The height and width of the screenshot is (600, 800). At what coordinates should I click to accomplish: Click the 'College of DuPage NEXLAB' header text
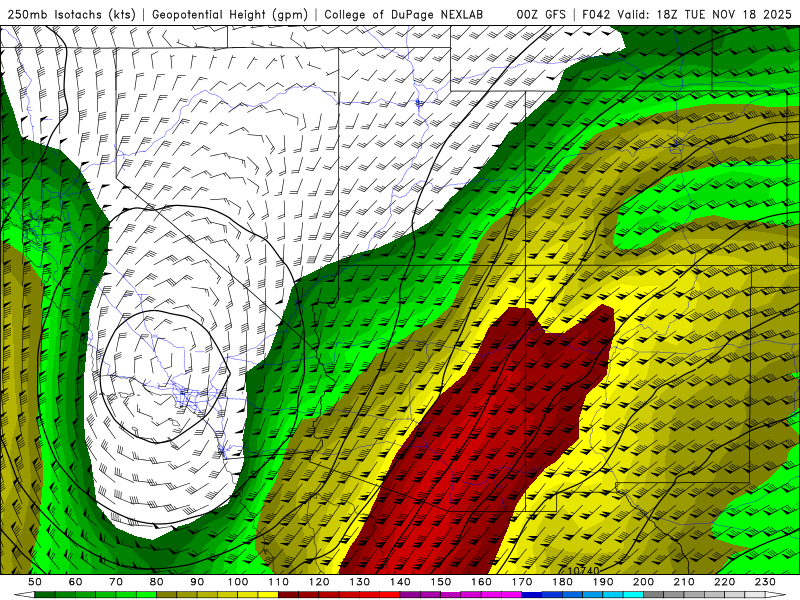(x=404, y=14)
